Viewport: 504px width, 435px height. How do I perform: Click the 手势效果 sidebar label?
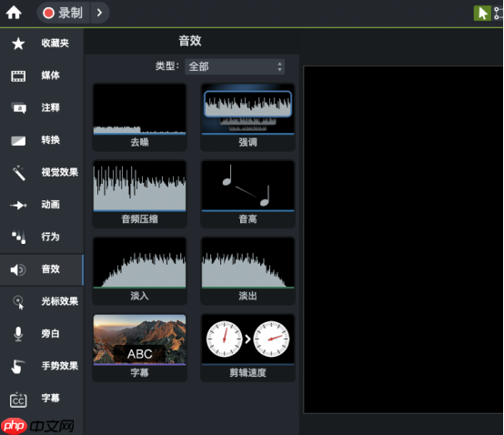coord(60,366)
